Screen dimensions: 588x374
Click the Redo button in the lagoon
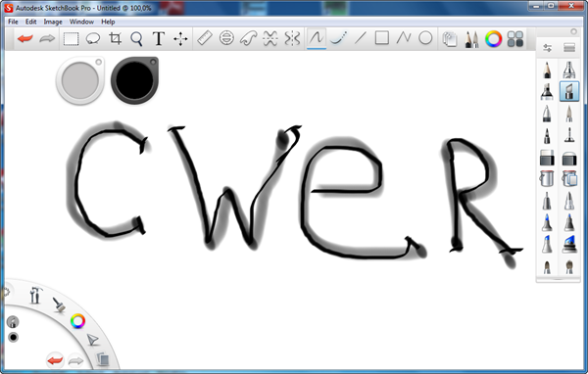click(75, 361)
